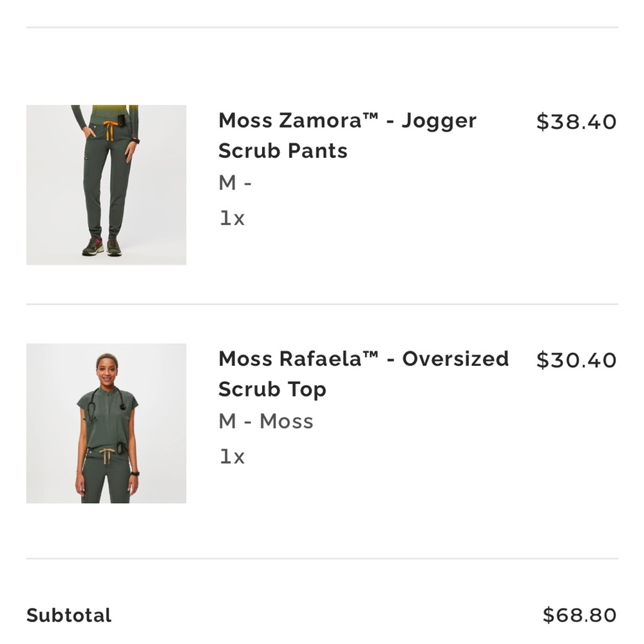Click the Moss Rafaela Oversized Scrub Top title

(x=363, y=374)
